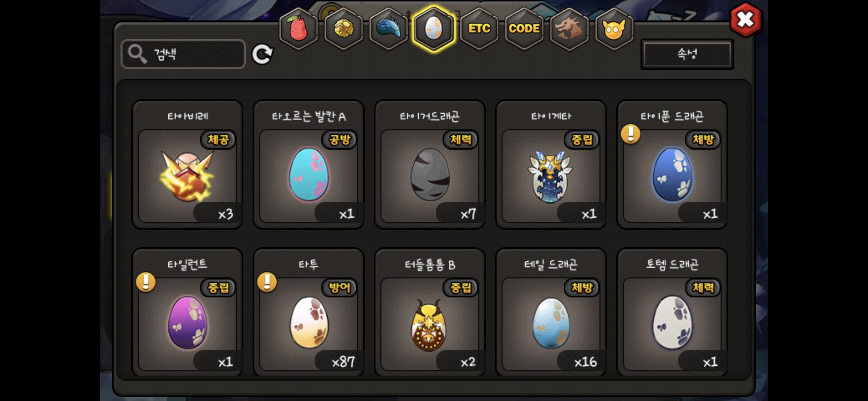Screen dimensions: 868x401
Task: Choose the 타오르는 발칸 A egg
Action: [309, 164]
